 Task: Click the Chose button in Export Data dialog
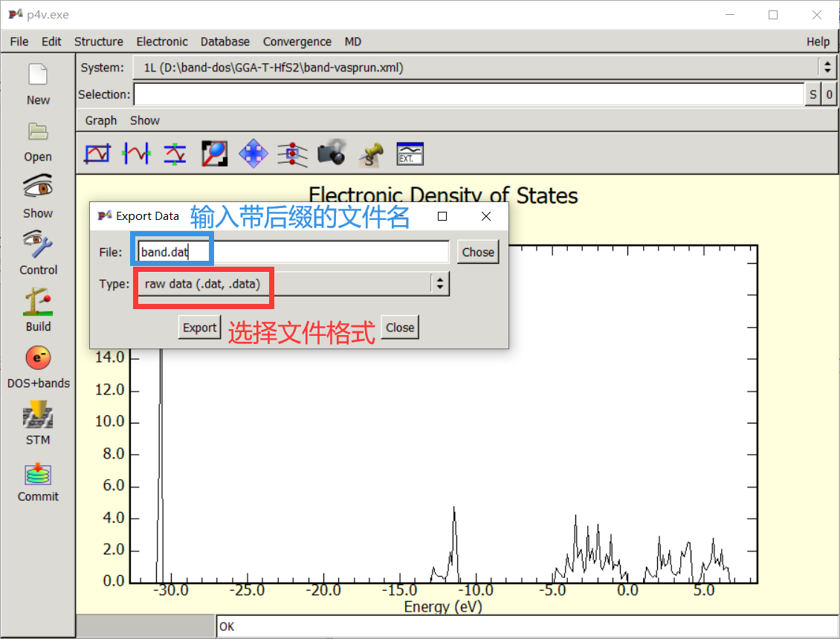[477, 252]
